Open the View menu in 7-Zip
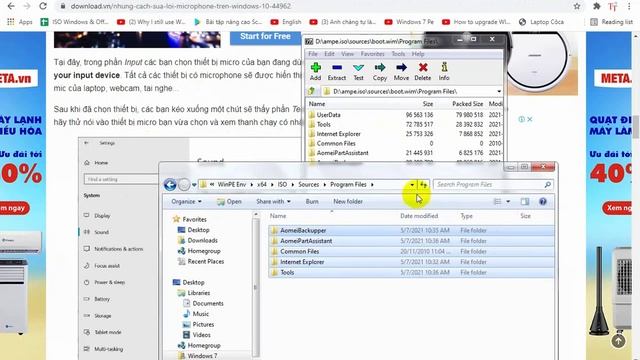Viewport: 640px width, 360px height. (x=347, y=54)
